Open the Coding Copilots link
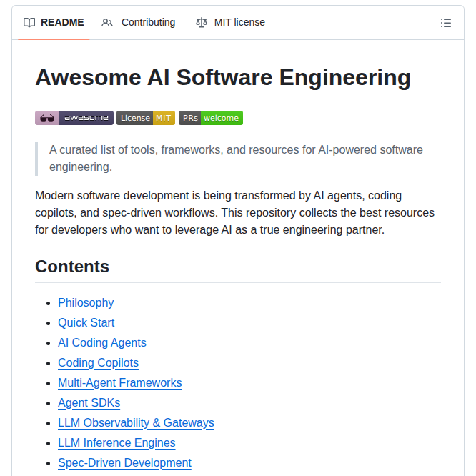The image size is (476, 476). (99, 363)
